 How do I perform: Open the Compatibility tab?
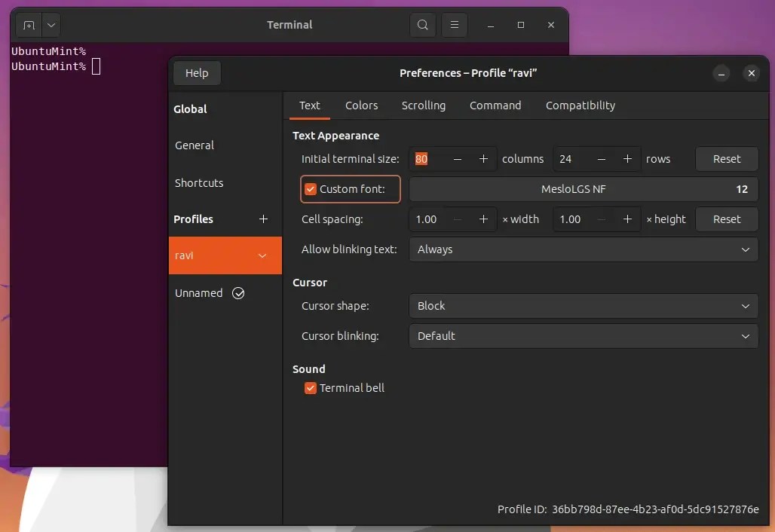click(x=580, y=105)
